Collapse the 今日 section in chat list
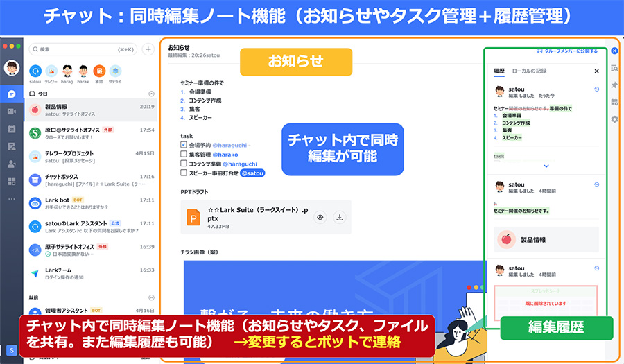 click(151, 94)
